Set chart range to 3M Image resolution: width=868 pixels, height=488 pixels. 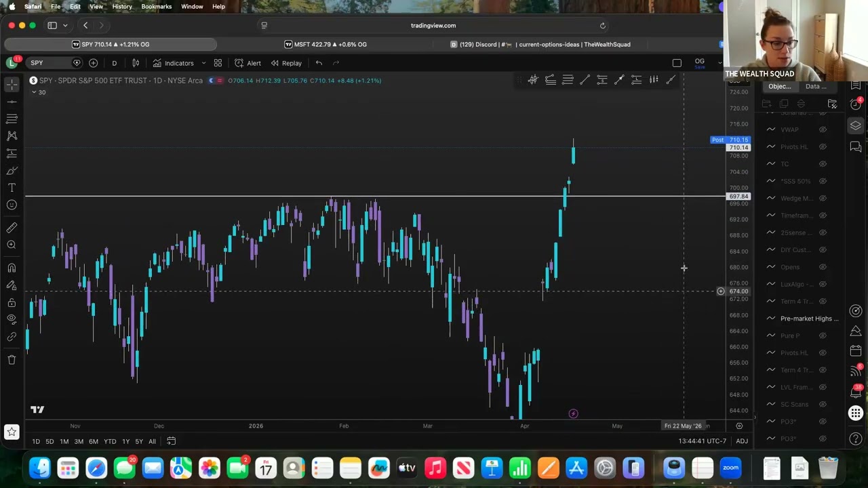79,442
